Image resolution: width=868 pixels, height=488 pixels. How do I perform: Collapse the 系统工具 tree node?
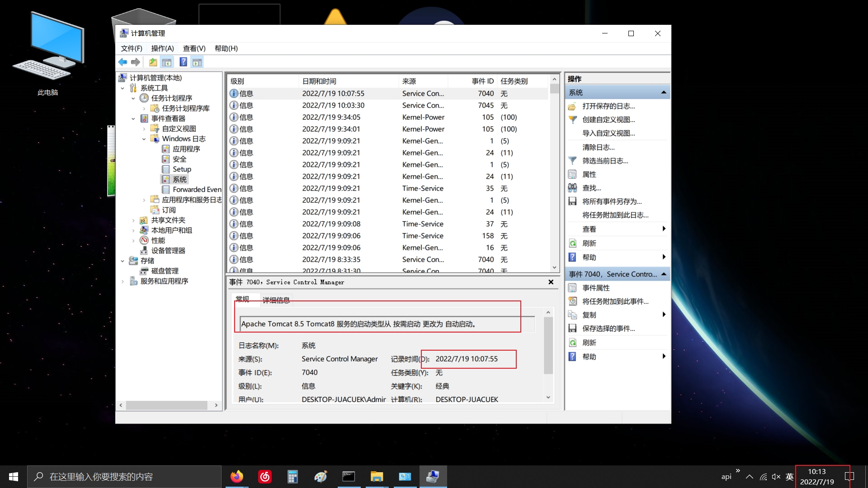123,88
